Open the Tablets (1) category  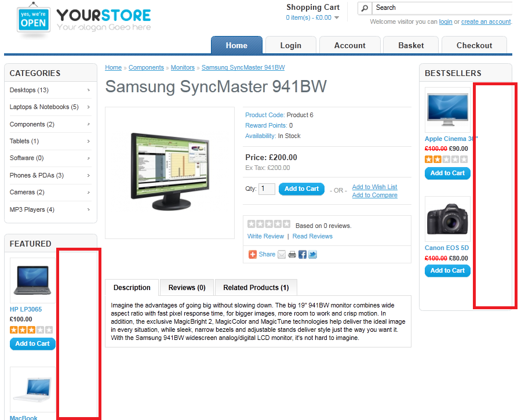[x=50, y=141]
